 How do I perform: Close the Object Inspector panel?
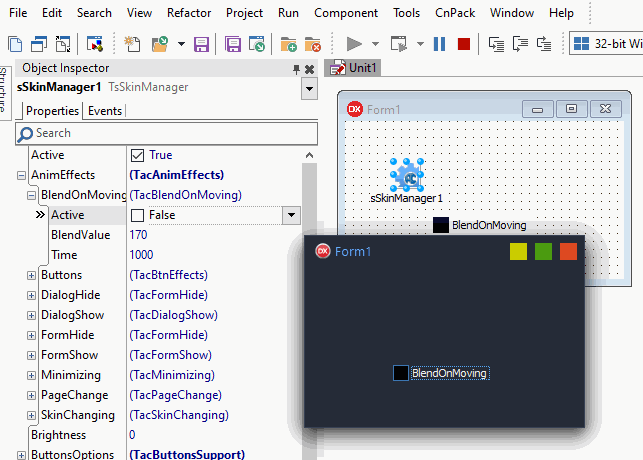(310, 69)
